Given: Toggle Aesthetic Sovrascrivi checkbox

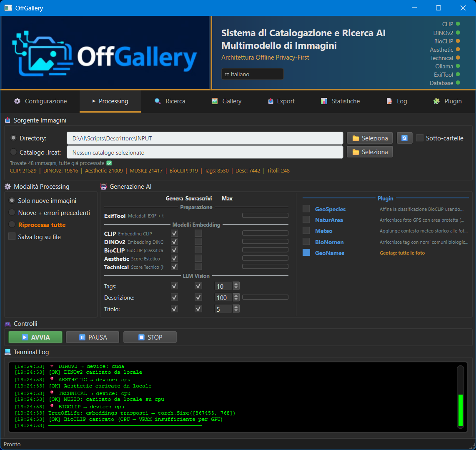Looking at the screenshot, I should tap(198, 258).
